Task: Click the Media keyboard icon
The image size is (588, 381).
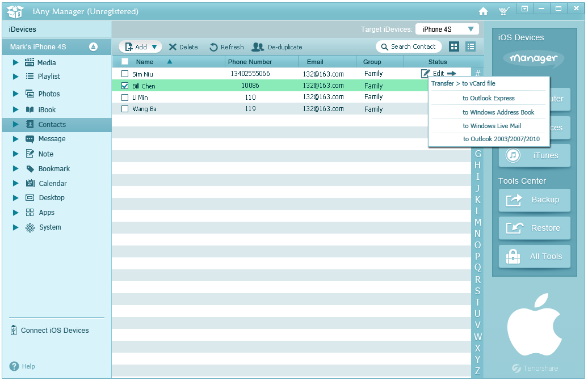Action: click(x=30, y=62)
